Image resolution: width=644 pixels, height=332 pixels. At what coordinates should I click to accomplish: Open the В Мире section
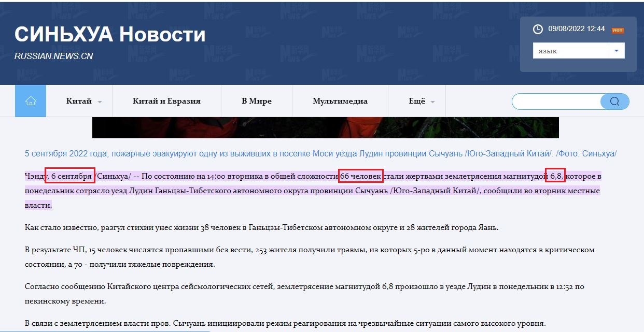pyautogui.click(x=257, y=101)
